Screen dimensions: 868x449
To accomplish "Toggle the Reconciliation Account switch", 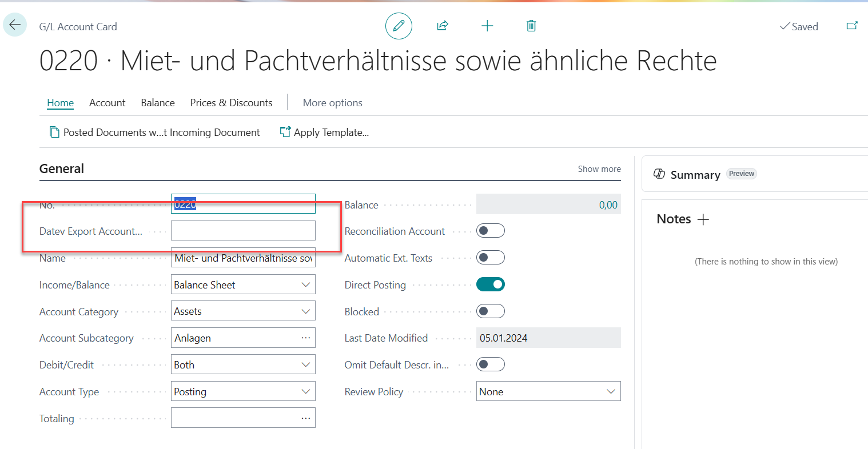I will tap(491, 231).
